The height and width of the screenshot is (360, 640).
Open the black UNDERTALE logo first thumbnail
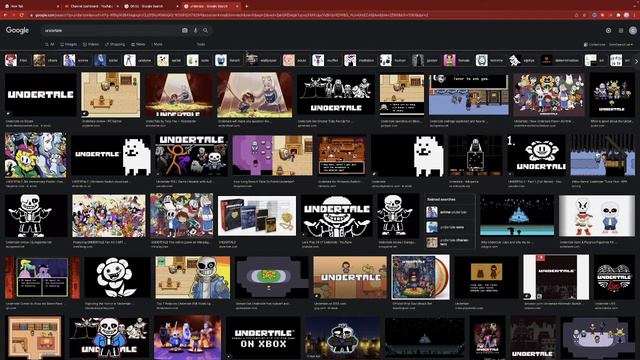40,95
